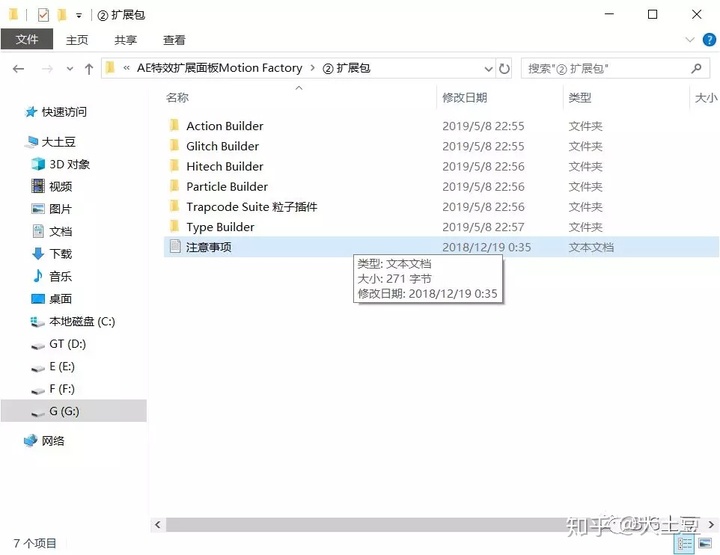Click the Type Builder date 2019/5/8 22:57
Image resolution: width=720 pixels, height=555 pixels.
pyautogui.click(x=483, y=227)
